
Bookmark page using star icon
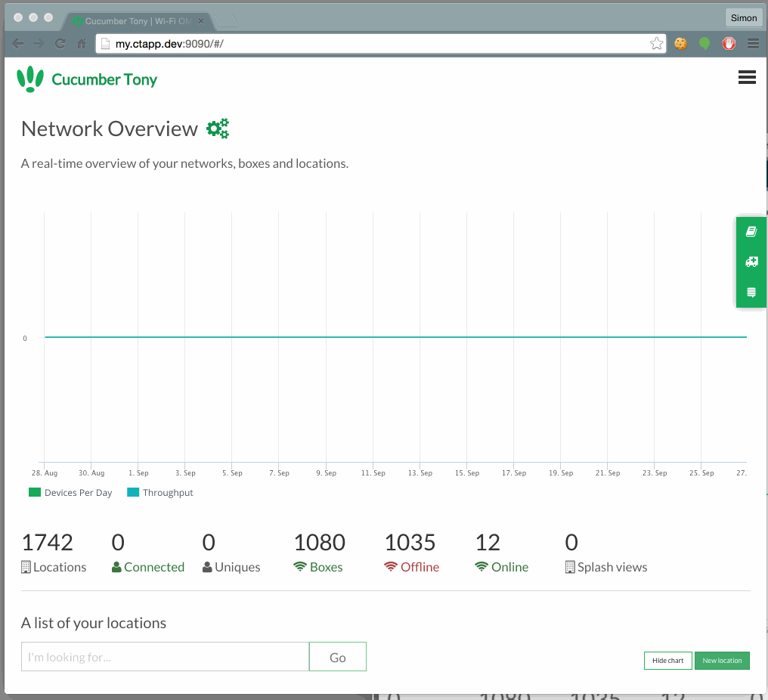coord(656,44)
